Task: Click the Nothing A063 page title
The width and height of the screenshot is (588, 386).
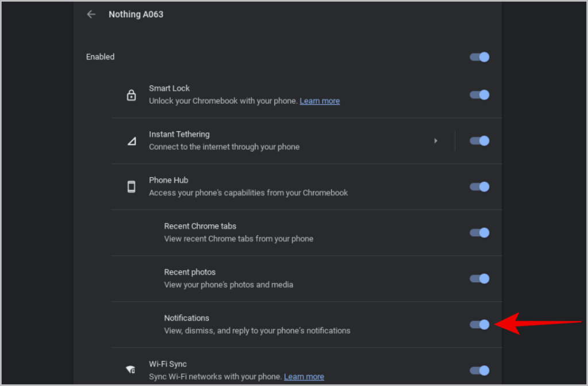Action: (136, 14)
